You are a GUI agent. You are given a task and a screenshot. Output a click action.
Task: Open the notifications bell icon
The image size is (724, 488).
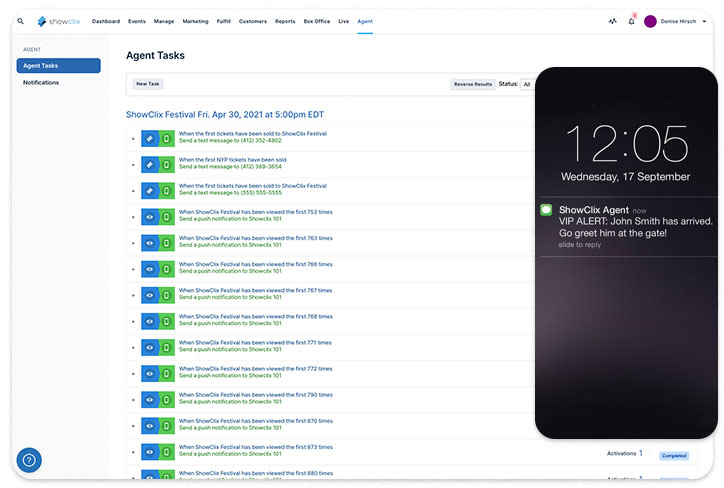(631, 21)
